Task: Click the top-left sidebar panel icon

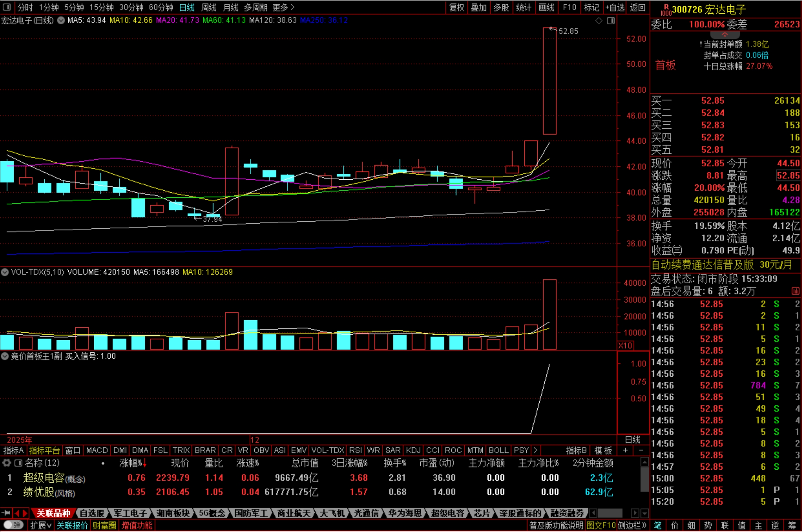Action: 7,7
